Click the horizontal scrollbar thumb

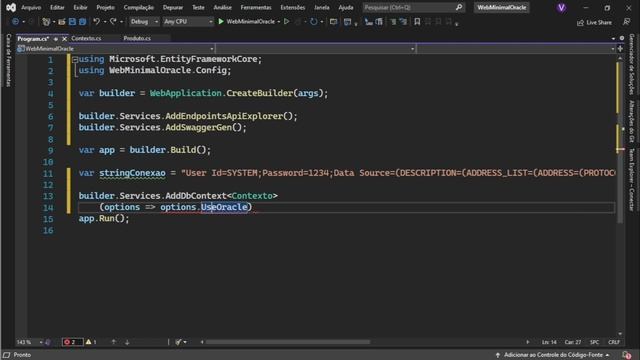(x=288, y=342)
